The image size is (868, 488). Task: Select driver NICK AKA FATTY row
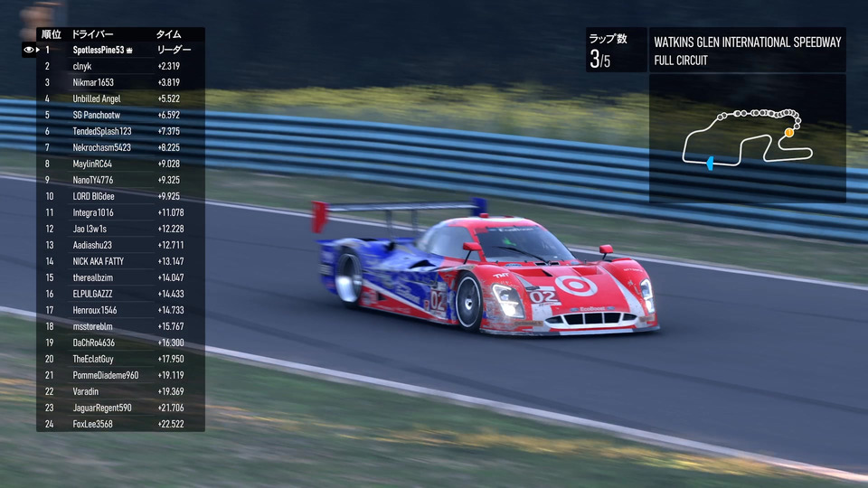120,261
